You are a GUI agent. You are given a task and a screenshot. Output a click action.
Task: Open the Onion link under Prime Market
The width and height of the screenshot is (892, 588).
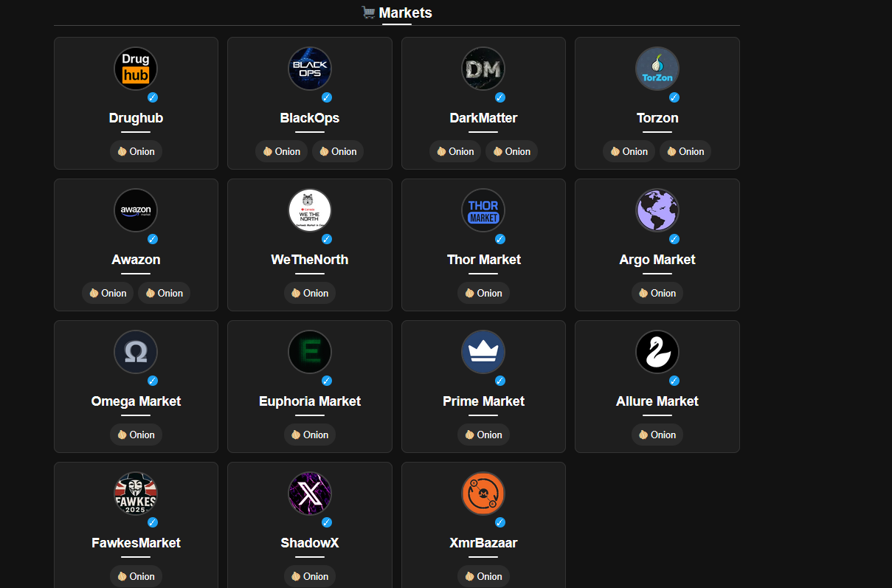483,435
